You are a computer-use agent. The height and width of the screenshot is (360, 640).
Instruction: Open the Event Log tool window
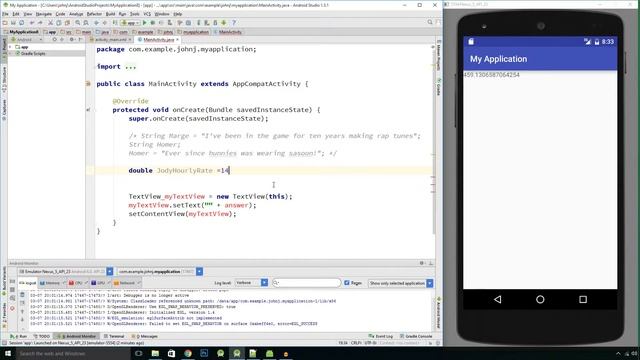(x=381, y=336)
